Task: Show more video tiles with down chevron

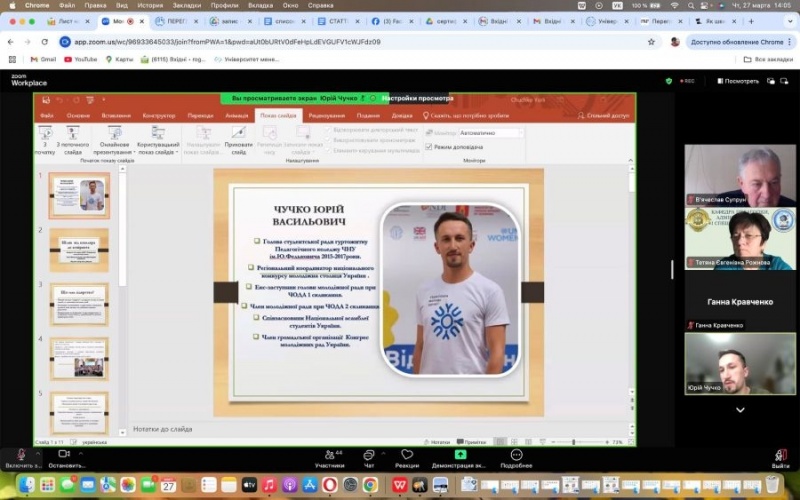Action: [740, 410]
